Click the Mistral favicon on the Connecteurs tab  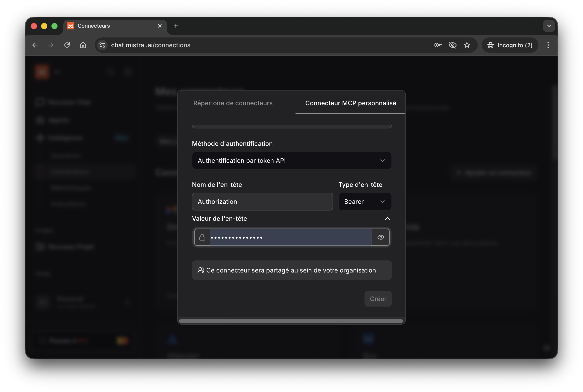[x=70, y=26]
